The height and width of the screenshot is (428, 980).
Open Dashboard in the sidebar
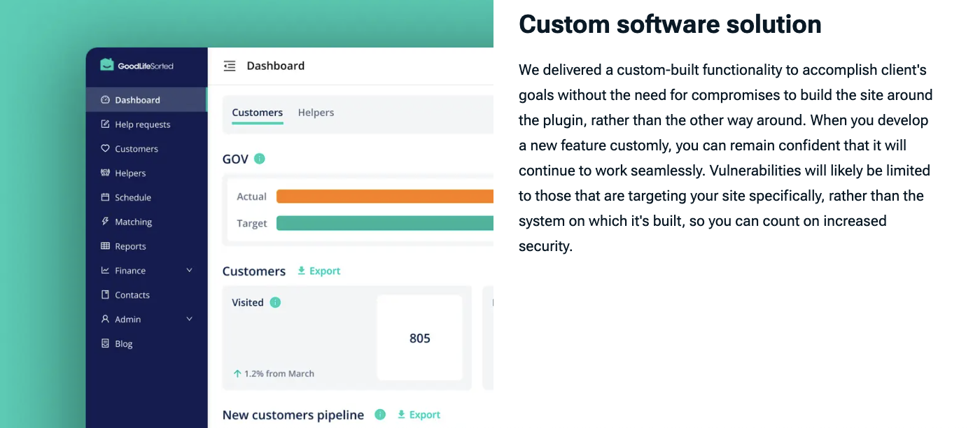point(137,100)
